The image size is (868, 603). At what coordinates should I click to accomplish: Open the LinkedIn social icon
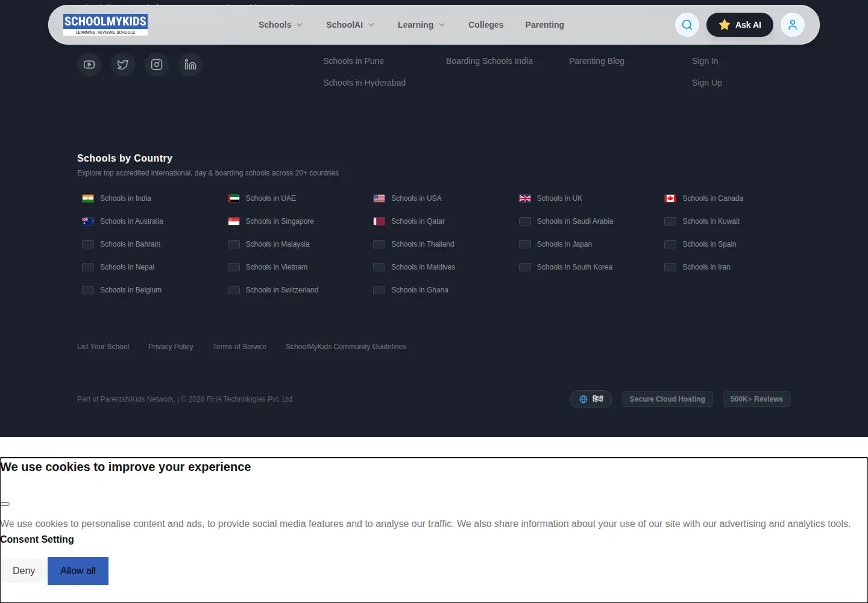(x=190, y=65)
